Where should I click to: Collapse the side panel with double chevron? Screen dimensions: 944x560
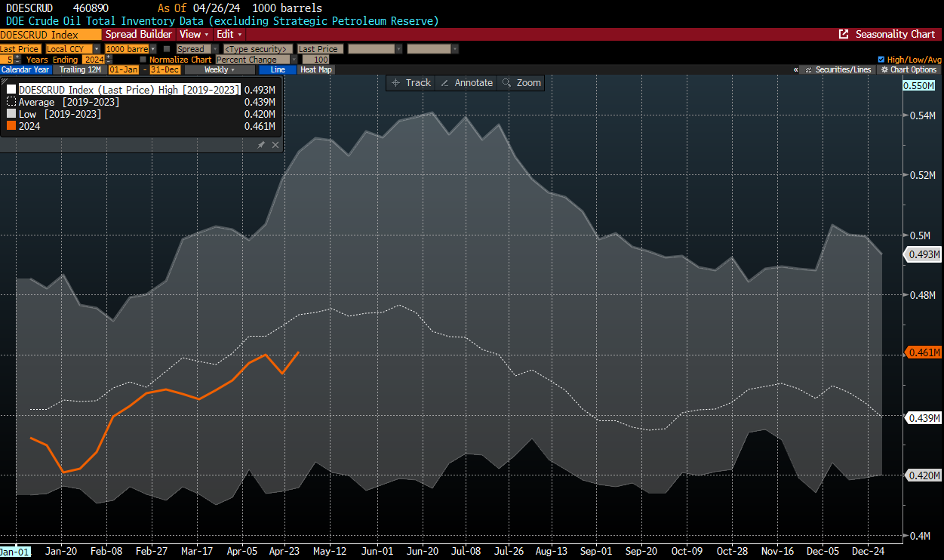pos(796,70)
